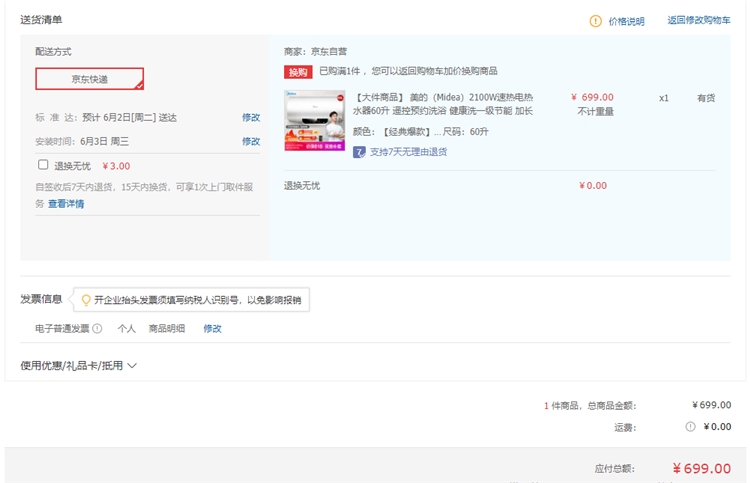Click the quantity x1 in the product row
This screenshot has width=750, height=483.
tap(663, 98)
